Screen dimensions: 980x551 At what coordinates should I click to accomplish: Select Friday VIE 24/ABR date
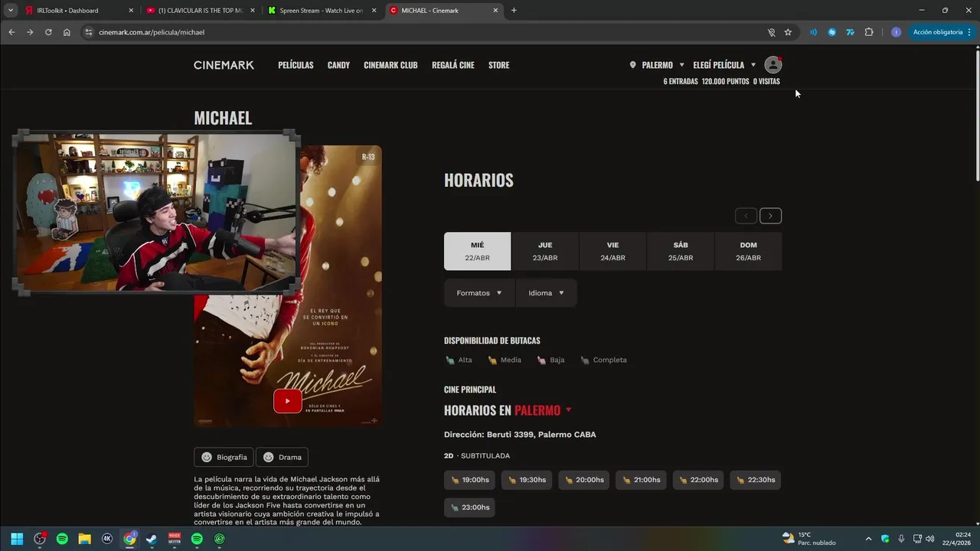coord(612,251)
